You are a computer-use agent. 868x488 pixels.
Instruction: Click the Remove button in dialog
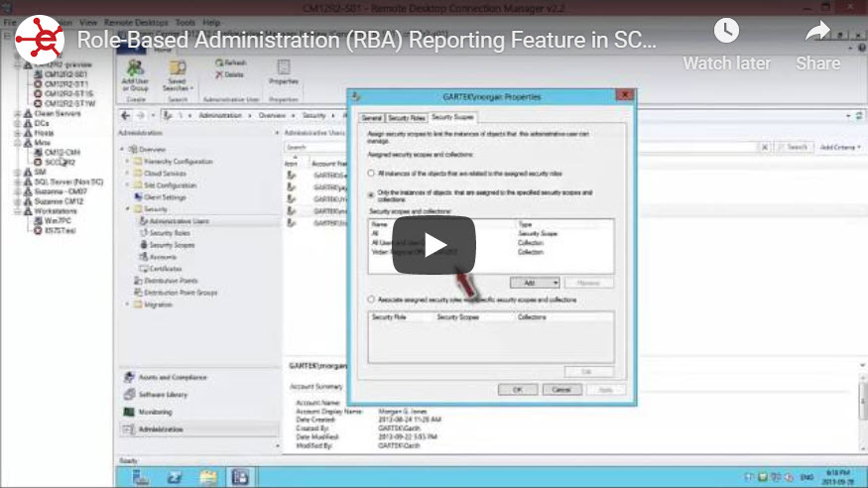point(588,283)
